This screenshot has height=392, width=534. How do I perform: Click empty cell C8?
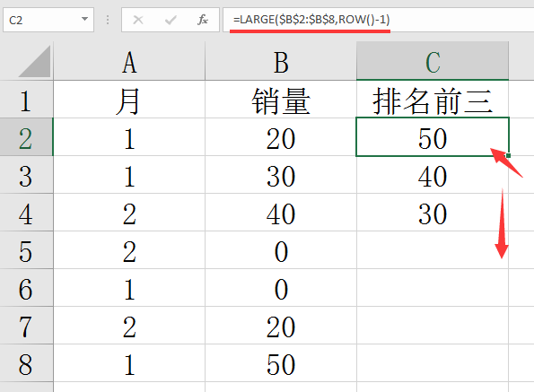pyautogui.click(x=433, y=363)
